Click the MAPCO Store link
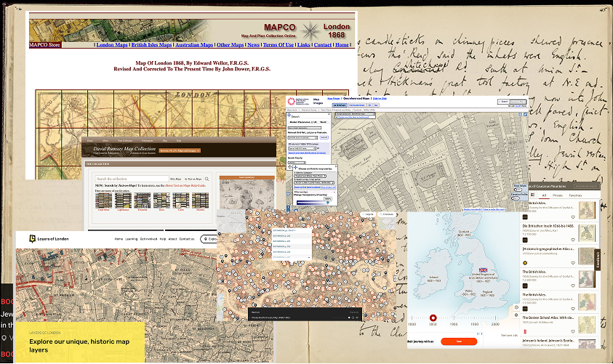The height and width of the screenshot is (364, 613). click(44, 45)
